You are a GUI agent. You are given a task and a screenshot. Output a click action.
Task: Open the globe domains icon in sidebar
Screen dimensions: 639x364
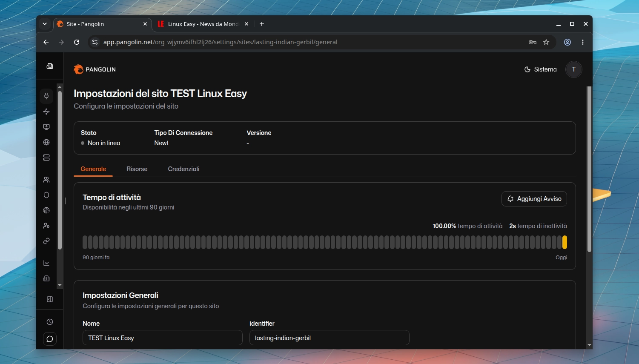coord(46,142)
